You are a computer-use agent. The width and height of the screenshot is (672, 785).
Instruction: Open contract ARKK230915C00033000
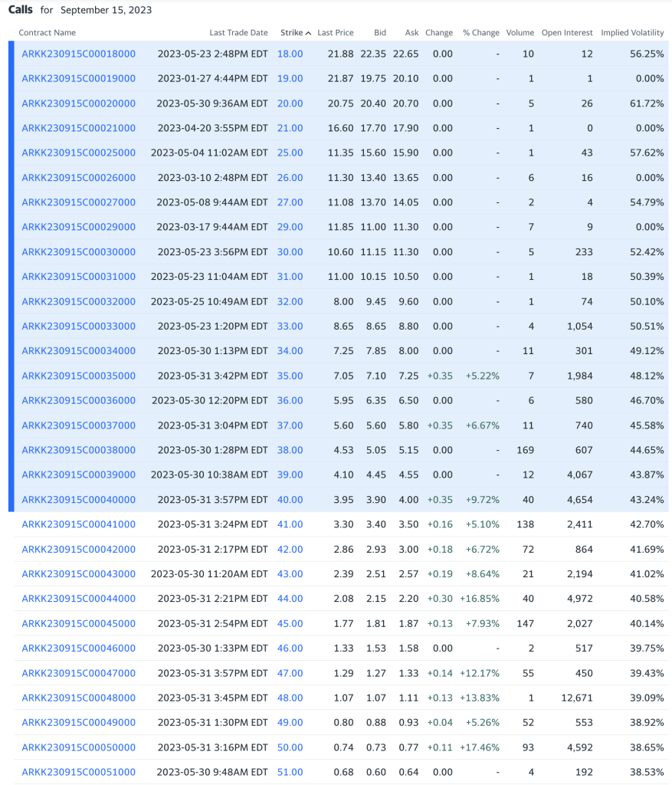(x=79, y=326)
